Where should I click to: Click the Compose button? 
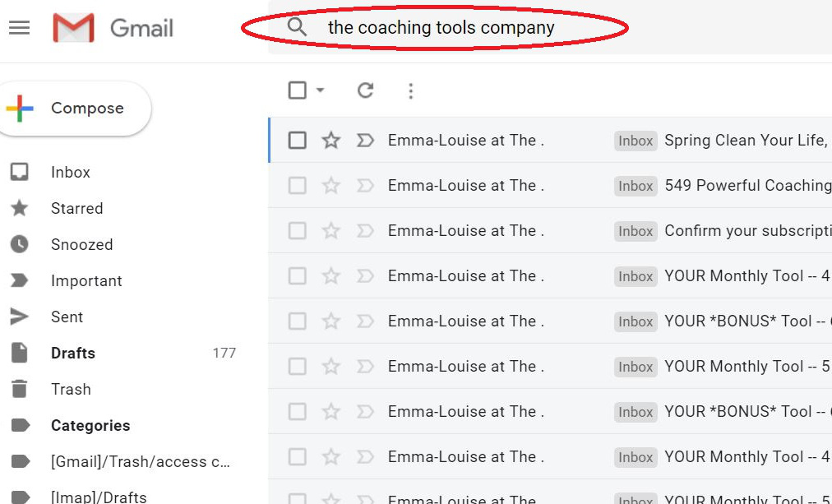(x=75, y=109)
